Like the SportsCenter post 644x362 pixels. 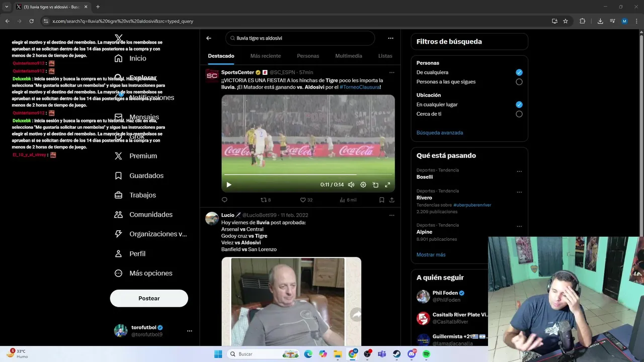tap(306, 200)
